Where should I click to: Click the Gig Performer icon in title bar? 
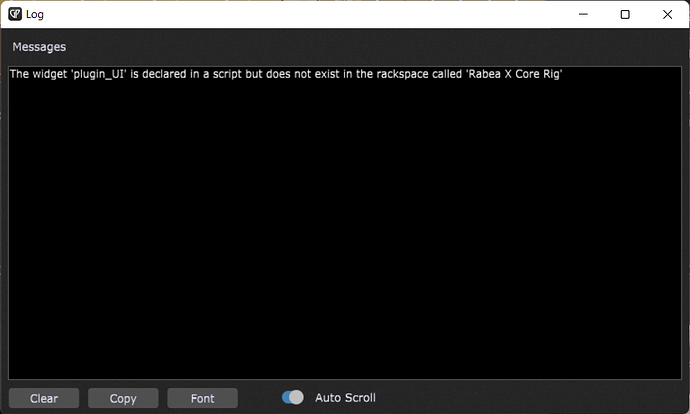pos(15,14)
